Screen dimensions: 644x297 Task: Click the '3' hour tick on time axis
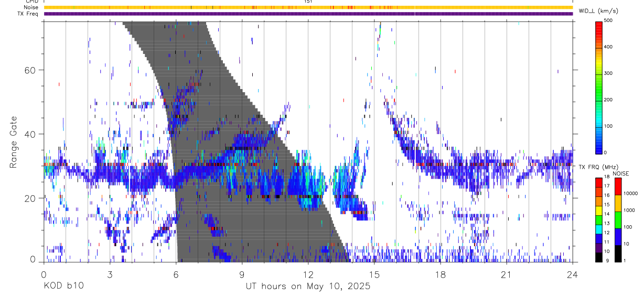click(x=110, y=273)
